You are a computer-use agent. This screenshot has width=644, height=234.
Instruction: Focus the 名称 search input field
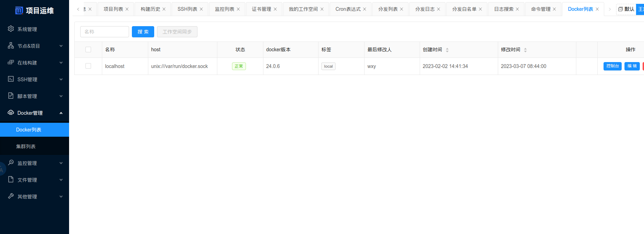coord(105,32)
